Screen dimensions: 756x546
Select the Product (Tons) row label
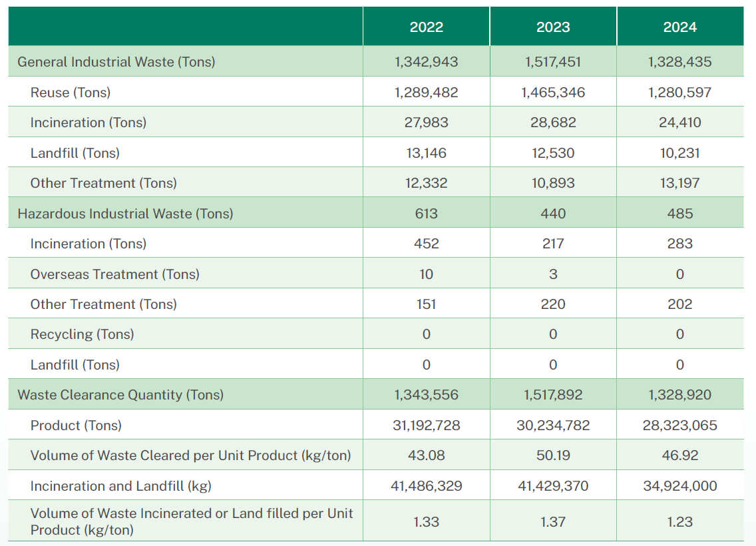coord(76,425)
